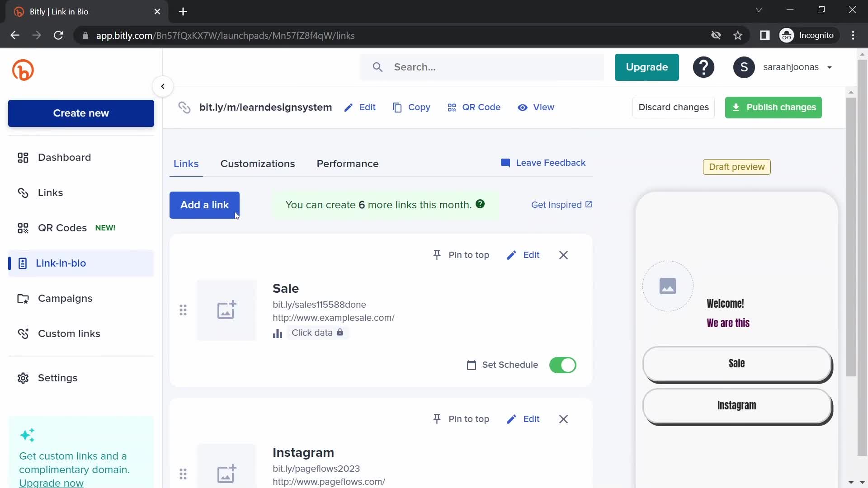868x488 pixels.
Task: Expand the saraahjoonas account dropdown
Action: (830, 67)
